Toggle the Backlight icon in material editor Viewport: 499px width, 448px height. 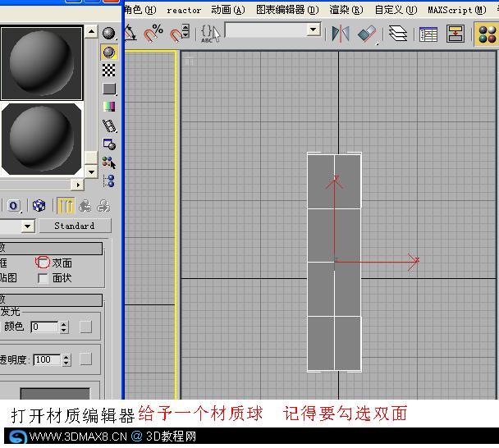pyautogui.click(x=109, y=53)
